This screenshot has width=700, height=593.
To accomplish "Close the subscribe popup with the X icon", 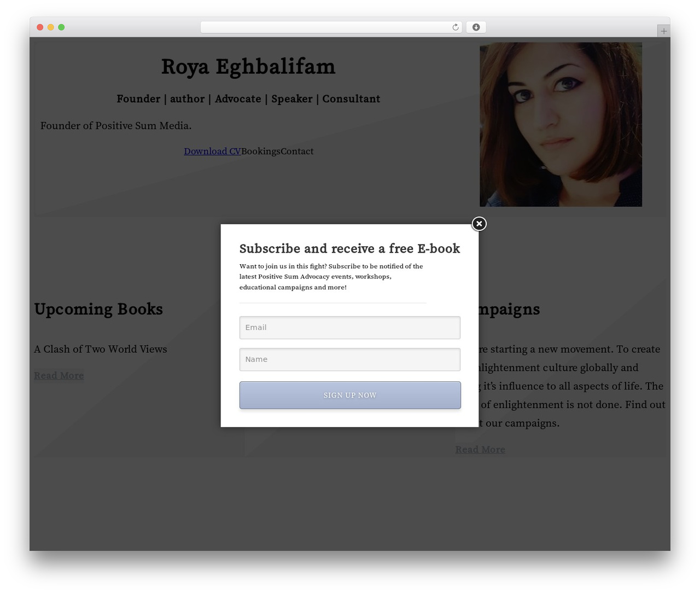I will [x=479, y=224].
